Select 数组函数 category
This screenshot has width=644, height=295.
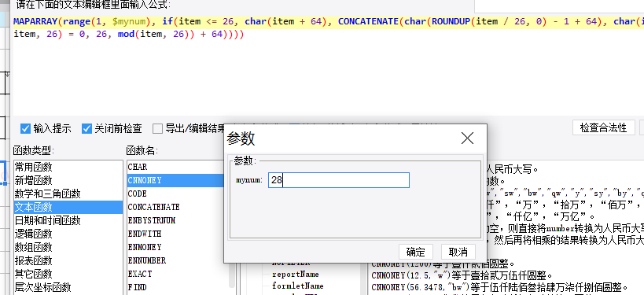tap(68, 247)
